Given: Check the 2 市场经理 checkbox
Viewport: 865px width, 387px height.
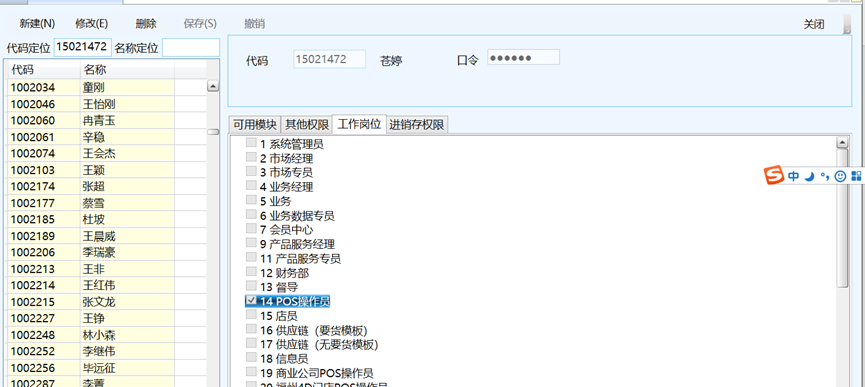Looking at the screenshot, I should click(x=251, y=157).
